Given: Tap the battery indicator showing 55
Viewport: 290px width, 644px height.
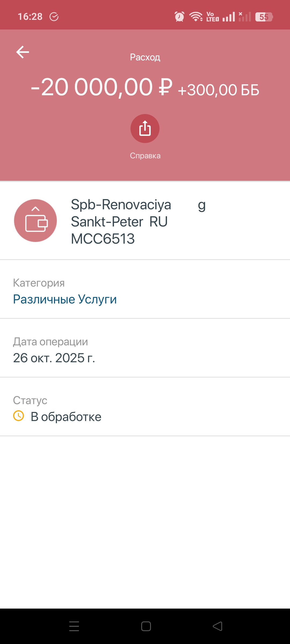Looking at the screenshot, I should (x=264, y=17).
